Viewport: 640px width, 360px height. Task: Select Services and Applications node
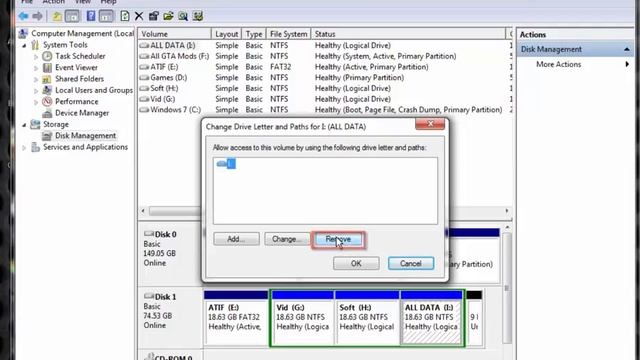click(x=85, y=147)
